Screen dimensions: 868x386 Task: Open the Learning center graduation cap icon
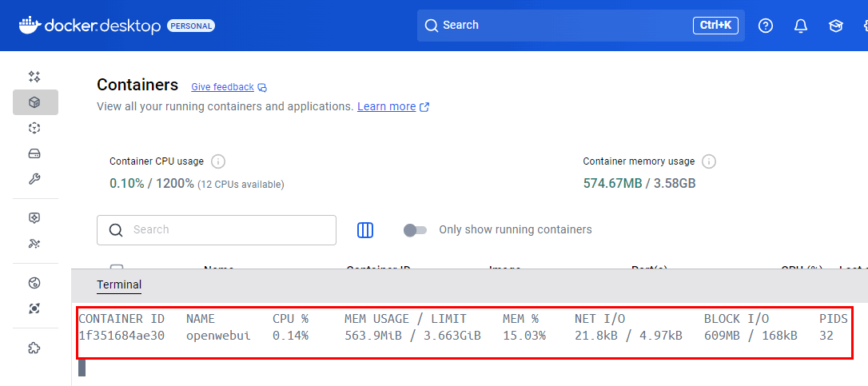click(x=835, y=26)
